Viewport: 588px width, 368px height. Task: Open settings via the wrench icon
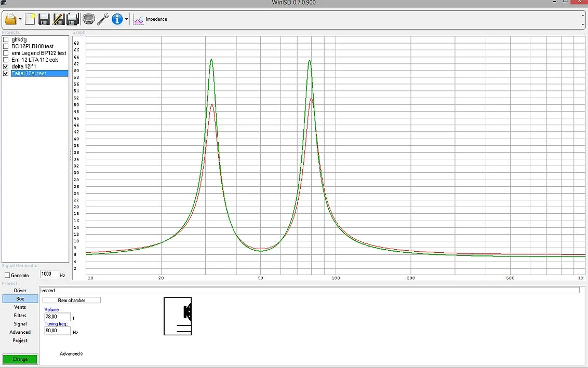(x=103, y=20)
